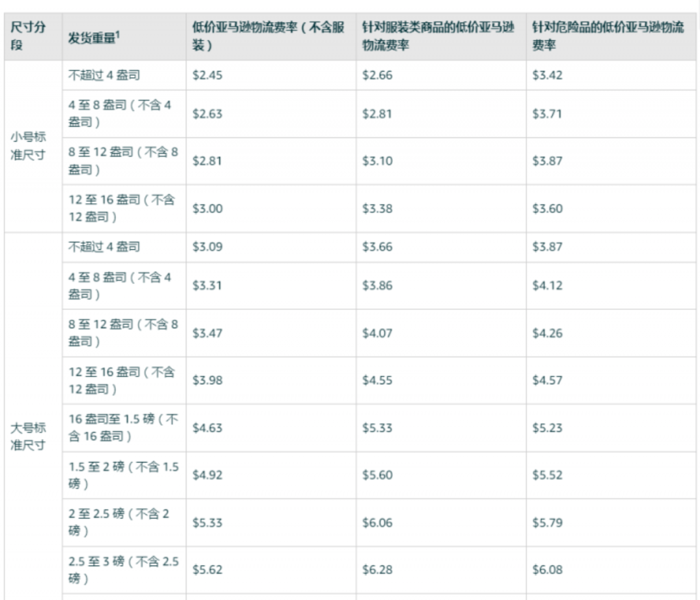Click the first 不超过 4 盎司 cell
The height and width of the screenshot is (600, 700).
[106, 75]
